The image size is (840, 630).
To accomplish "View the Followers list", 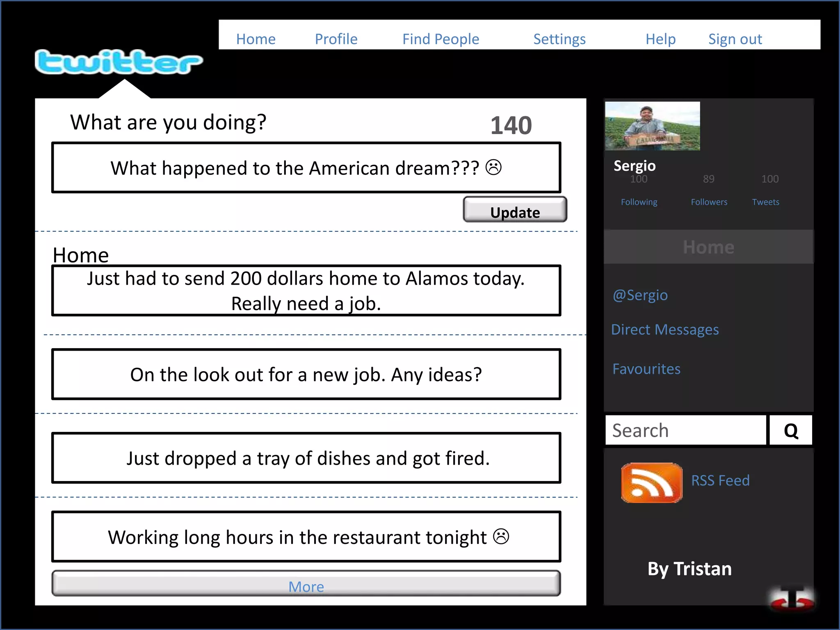I will point(709,202).
